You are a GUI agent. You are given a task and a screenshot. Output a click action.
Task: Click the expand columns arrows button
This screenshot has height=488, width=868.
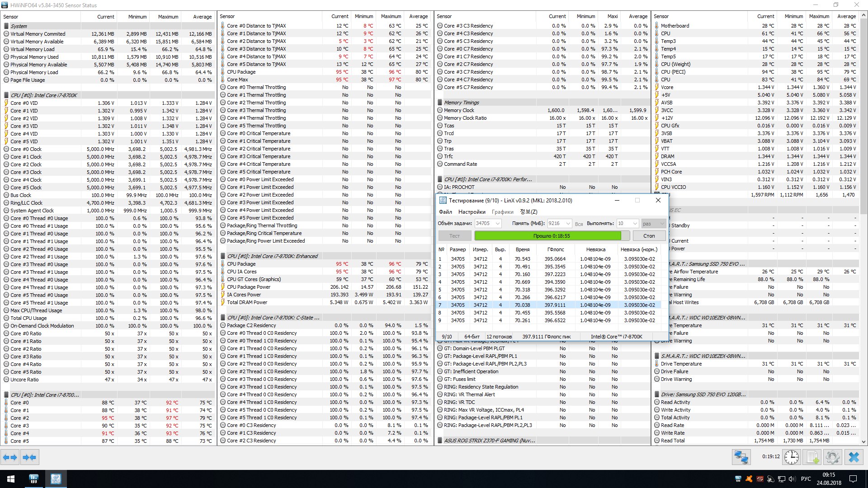click(10, 457)
